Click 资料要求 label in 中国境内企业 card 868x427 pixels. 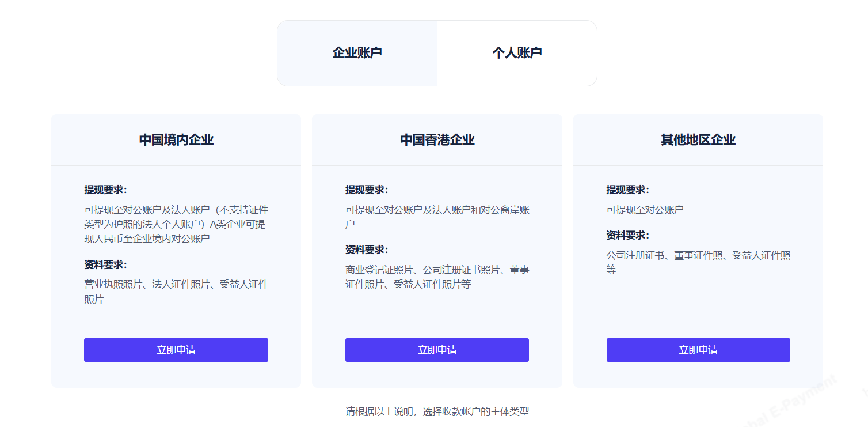pyautogui.click(x=105, y=264)
